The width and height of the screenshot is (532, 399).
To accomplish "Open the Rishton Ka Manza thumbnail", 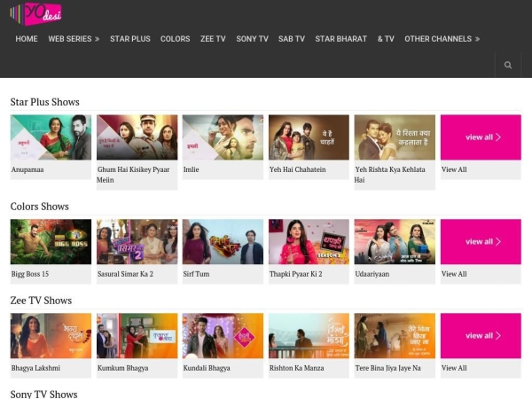I will (309, 336).
